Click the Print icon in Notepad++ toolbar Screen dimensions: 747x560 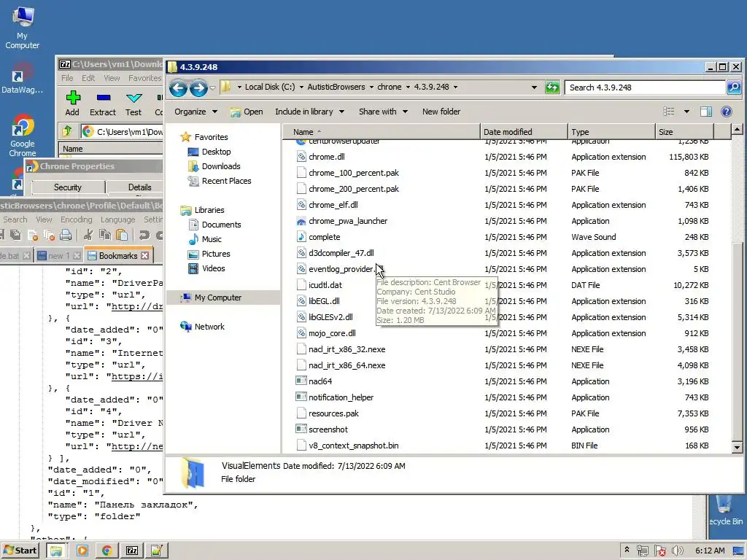[x=66, y=235]
